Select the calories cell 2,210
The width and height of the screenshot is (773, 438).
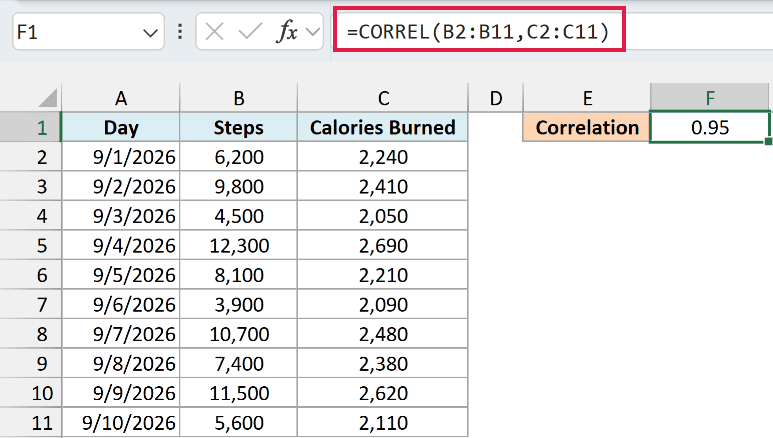(383, 275)
